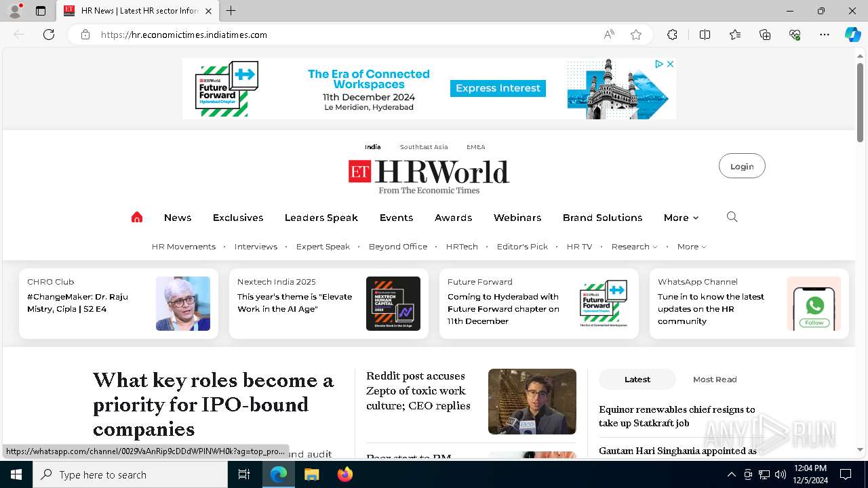The height and width of the screenshot is (488, 868).
Task: Open the HR TV link
Action: click(579, 247)
